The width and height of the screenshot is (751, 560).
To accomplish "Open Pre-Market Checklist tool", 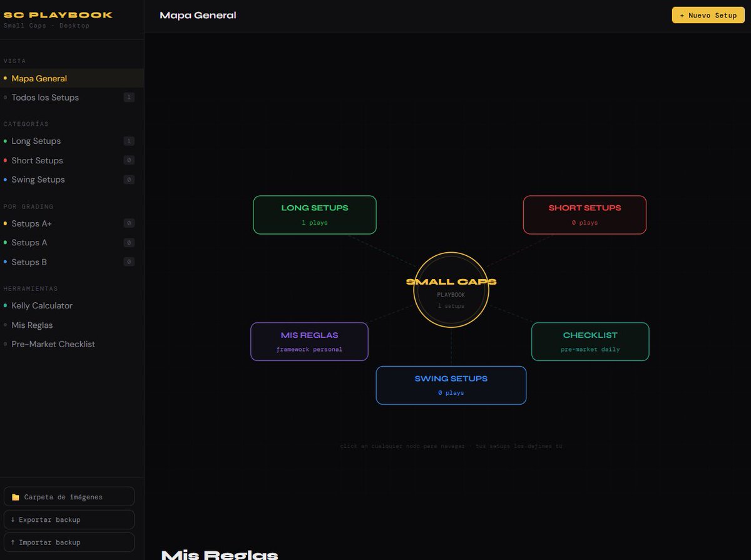I will pyautogui.click(x=72, y=344).
